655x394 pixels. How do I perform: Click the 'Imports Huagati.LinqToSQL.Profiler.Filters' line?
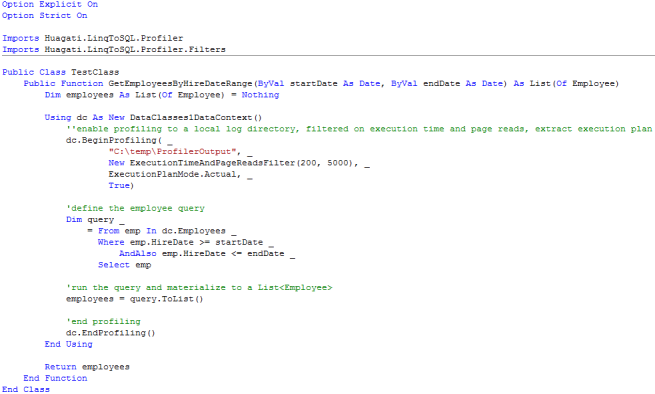(114, 49)
